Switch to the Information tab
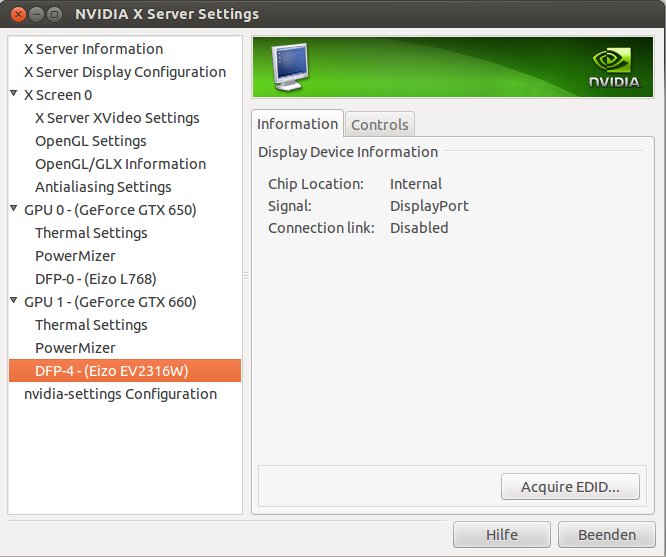Screen dimensions: 666x557 [297, 124]
